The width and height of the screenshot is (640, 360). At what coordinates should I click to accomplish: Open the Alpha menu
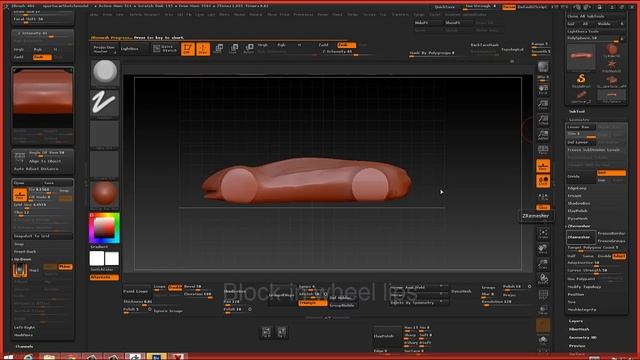94,14
